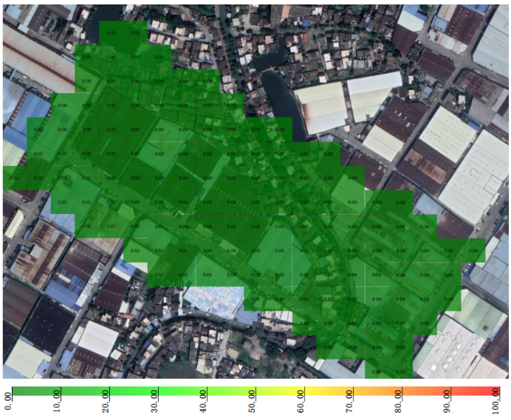511x420 pixels.
Task: Click the far-right heatmap cell on the overlay
Action: click(473, 251)
